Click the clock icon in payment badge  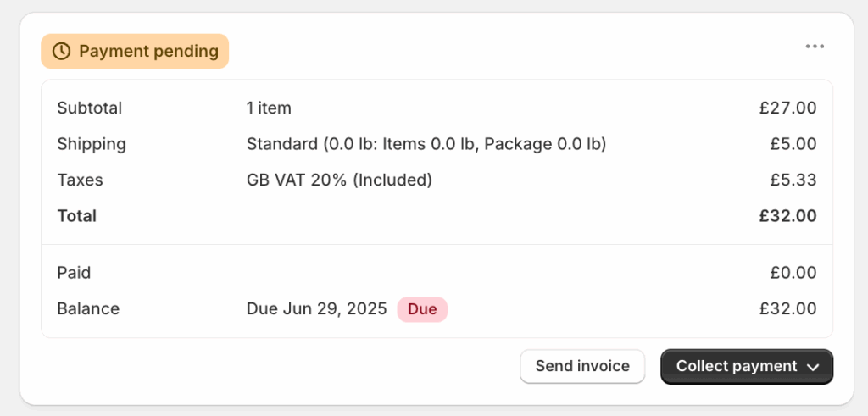coord(62,52)
